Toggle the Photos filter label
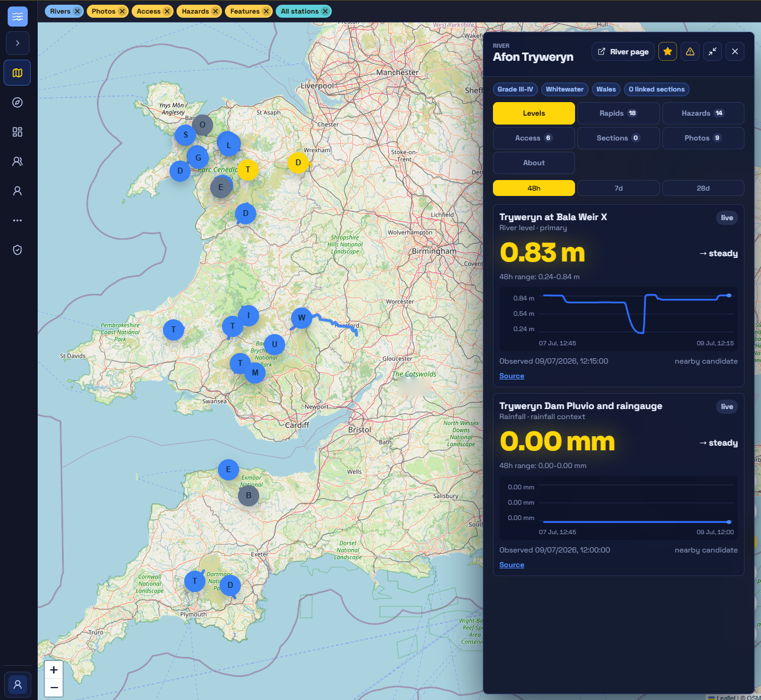761x700 pixels. tap(103, 11)
